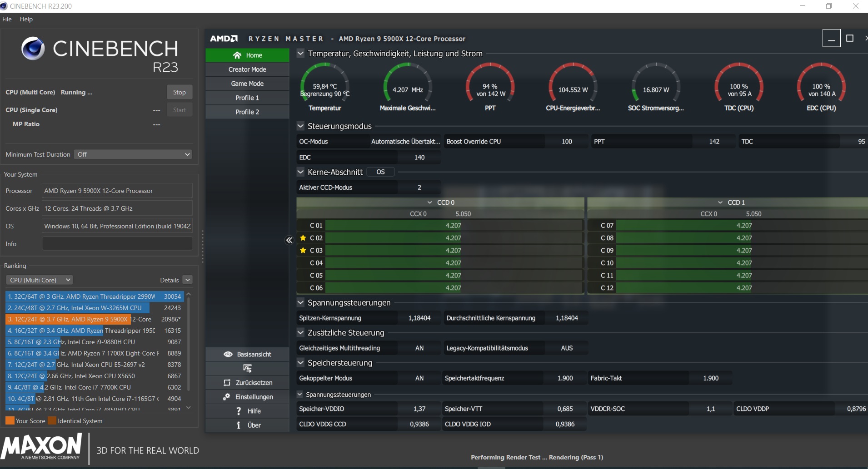The width and height of the screenshot is (868, 469).
Task: Click the star icon on core C 03
Action: pyautogui.click(x=303, y=250)
